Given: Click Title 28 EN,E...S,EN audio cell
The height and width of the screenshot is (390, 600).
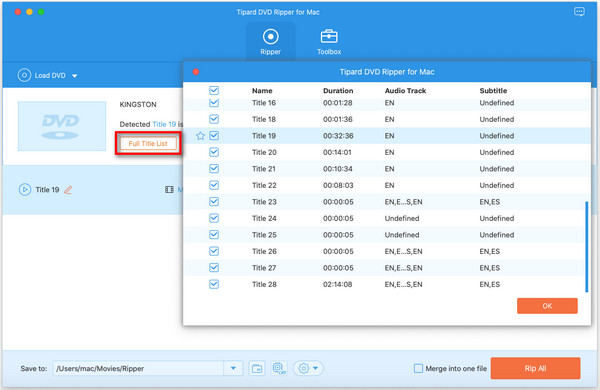Looking at the screenshot, I should coord(403,284).
